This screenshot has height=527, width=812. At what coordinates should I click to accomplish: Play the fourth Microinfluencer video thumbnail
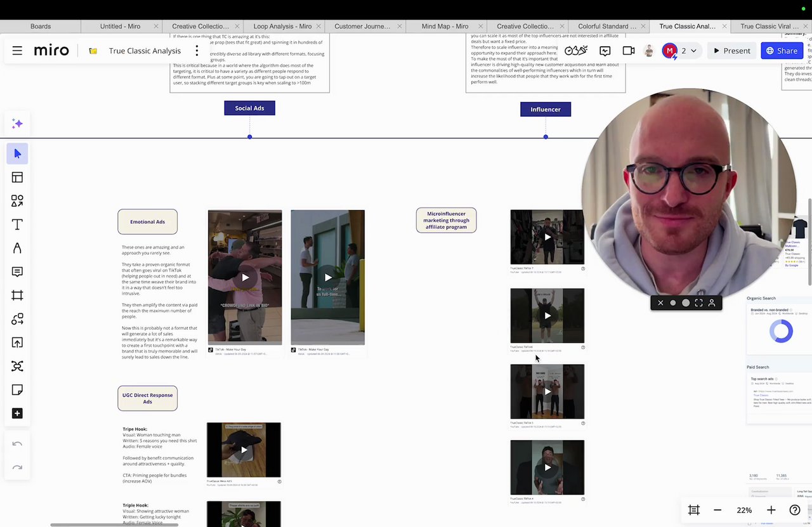[547, 467]
